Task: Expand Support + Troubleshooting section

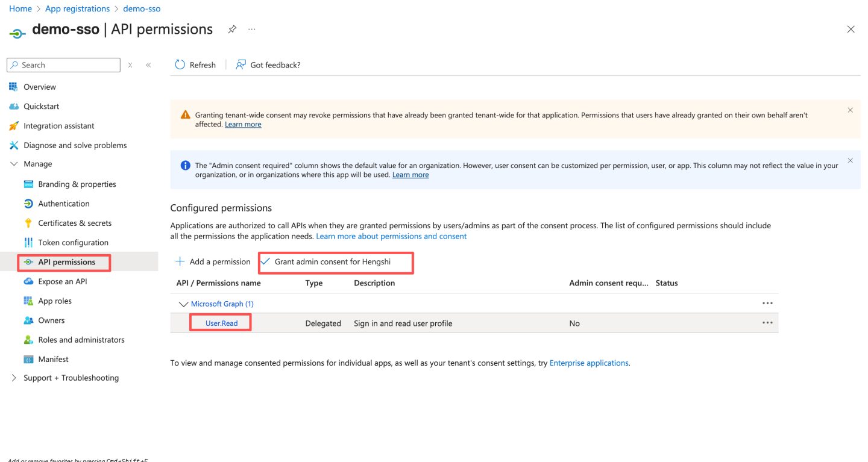Action: point(14,378)
